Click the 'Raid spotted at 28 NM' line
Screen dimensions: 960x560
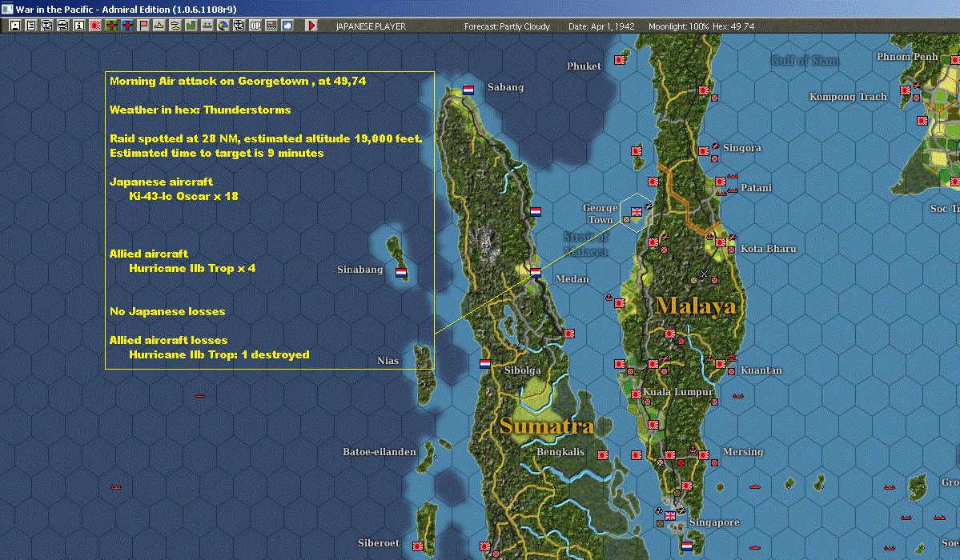click(x=266, y=138)
